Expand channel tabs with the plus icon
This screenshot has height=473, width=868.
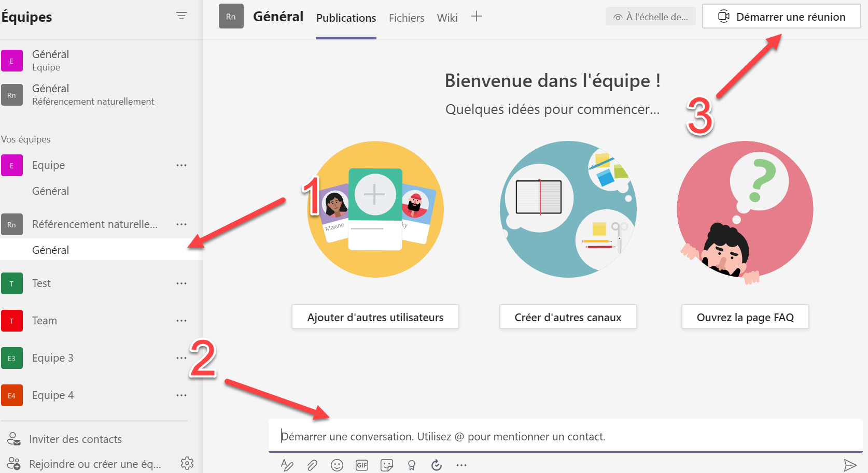[x=476, y=16]
